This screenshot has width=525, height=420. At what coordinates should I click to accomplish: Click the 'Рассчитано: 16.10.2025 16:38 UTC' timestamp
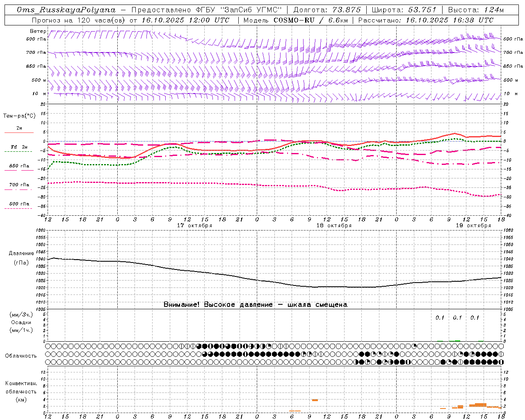pos(426,20)
